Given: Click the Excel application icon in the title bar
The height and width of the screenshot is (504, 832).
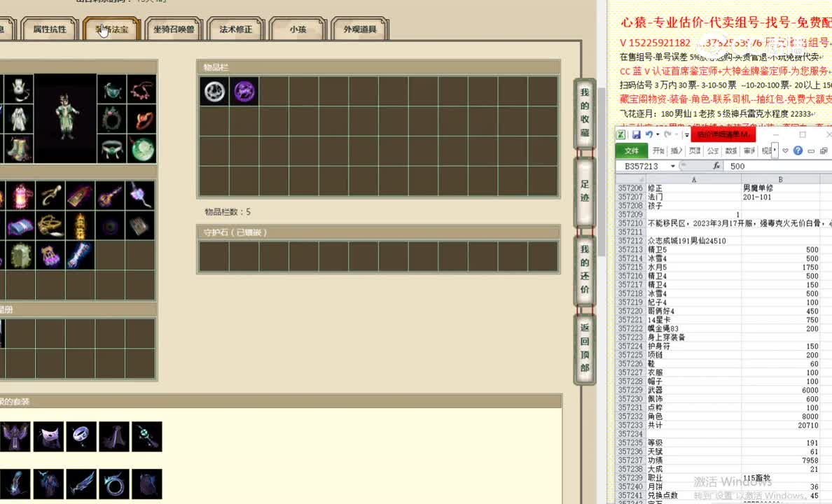Looking at the screenshot, I should coord(620,134).
